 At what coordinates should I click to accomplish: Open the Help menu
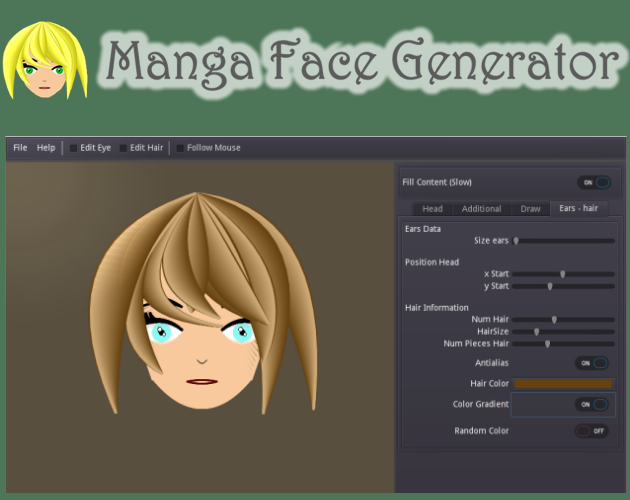[46, 148]
